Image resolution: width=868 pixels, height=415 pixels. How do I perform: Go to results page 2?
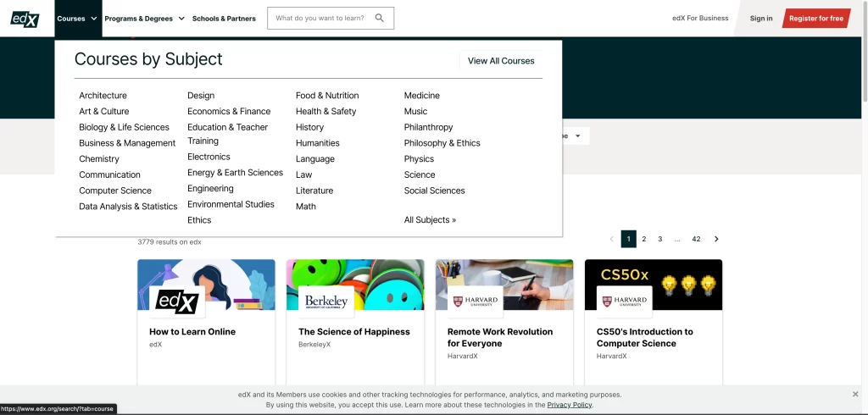coord(644,239)
